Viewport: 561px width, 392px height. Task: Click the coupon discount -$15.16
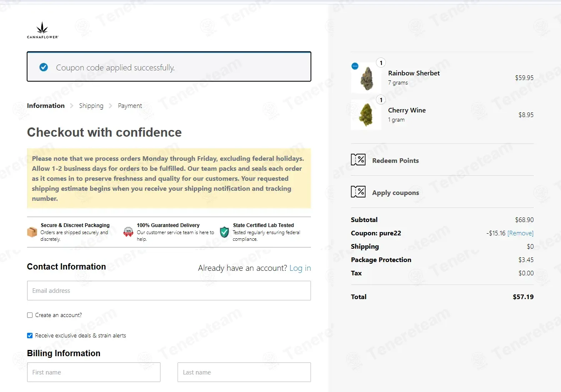pos(496,233)
